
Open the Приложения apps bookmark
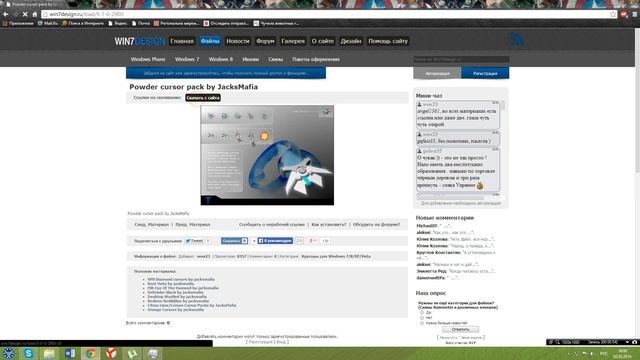[x=18, y=23]
